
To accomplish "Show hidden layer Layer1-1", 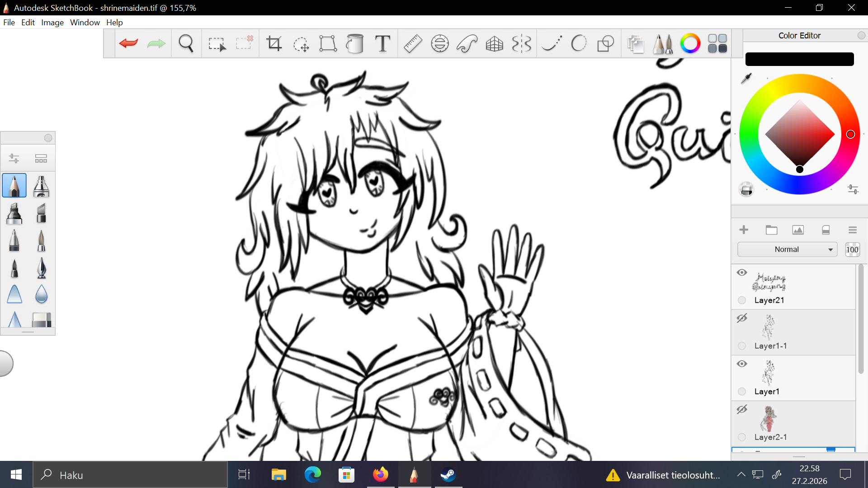I will (x=742, y=318).
